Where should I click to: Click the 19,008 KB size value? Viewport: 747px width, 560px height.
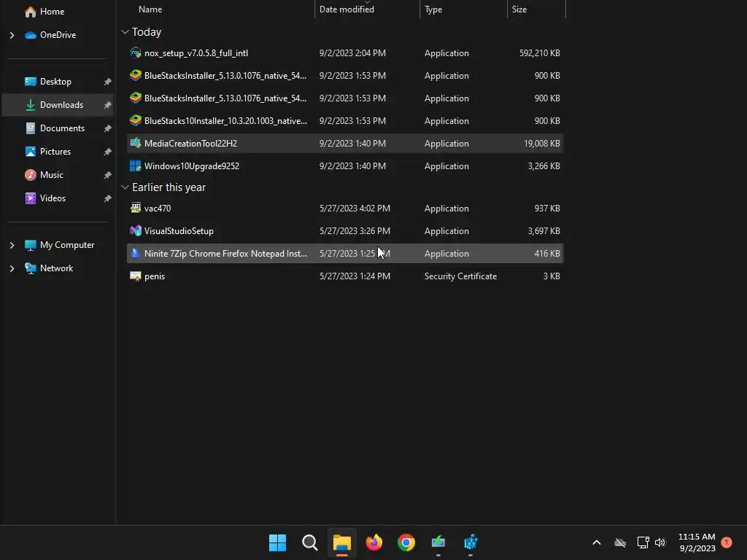pyautogui.click(x=542, y=144)
